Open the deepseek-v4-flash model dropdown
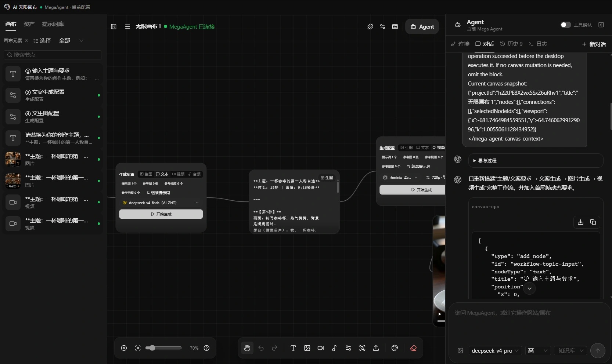The width and height of the screenshot is (612, 364). pyautogui.click(x=161, y=203)
